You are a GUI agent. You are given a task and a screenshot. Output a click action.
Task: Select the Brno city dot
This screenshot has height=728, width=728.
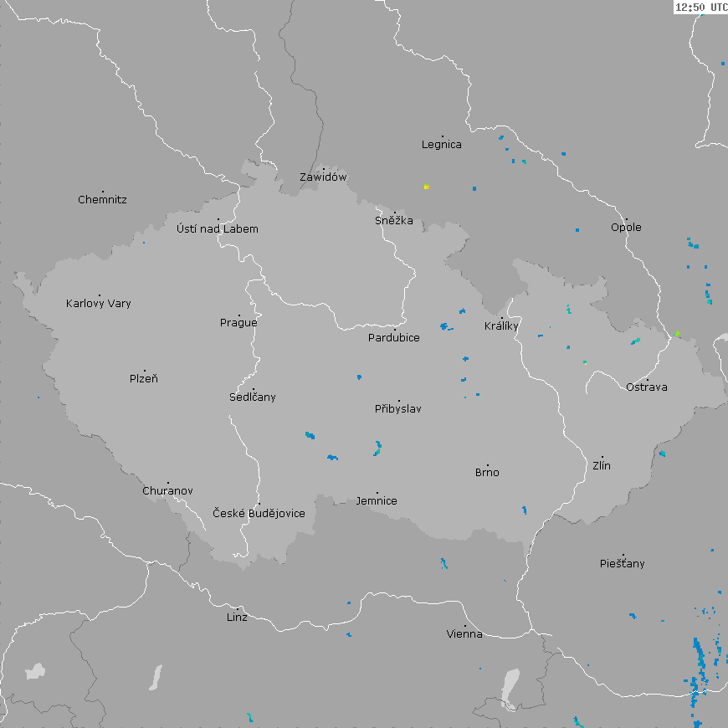click(x=488, y=464)
